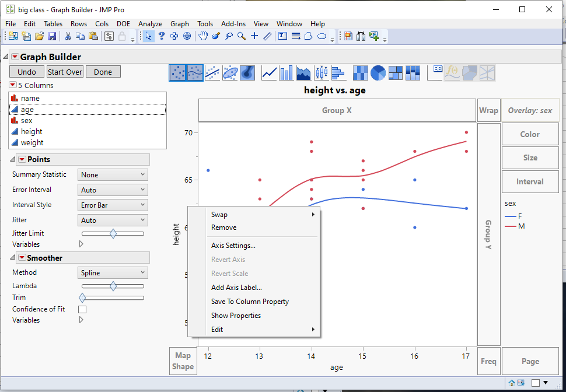This screenshot has height=392, width=566.
Task: Activate the Lasso tool in the toolbar
Action: 229,36
